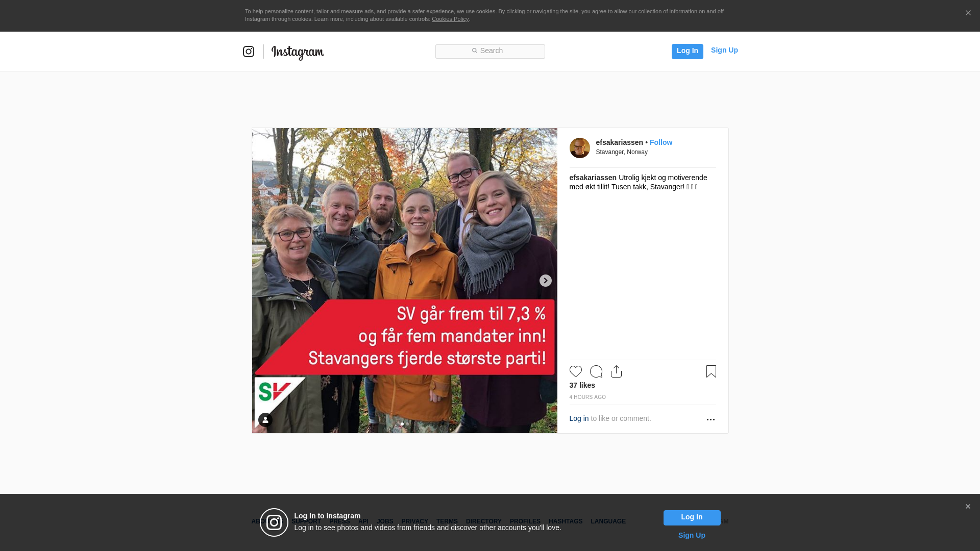The height and width of the screenshot is (551, 980).
Task: Click the Instagram logo in login banner
Action: click(274, 522)
